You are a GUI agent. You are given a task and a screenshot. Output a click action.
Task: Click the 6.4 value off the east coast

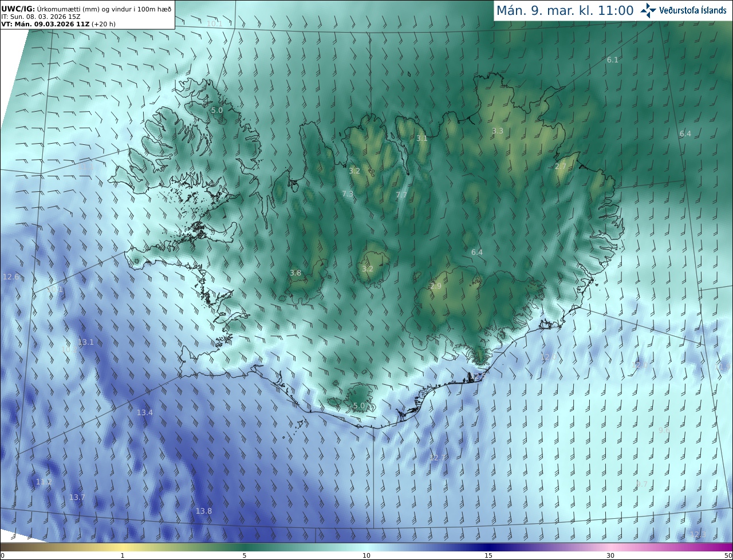point(685,134)
